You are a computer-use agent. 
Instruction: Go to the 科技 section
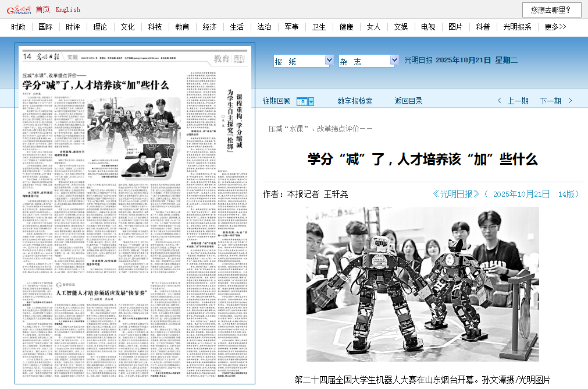coord(155,27)
